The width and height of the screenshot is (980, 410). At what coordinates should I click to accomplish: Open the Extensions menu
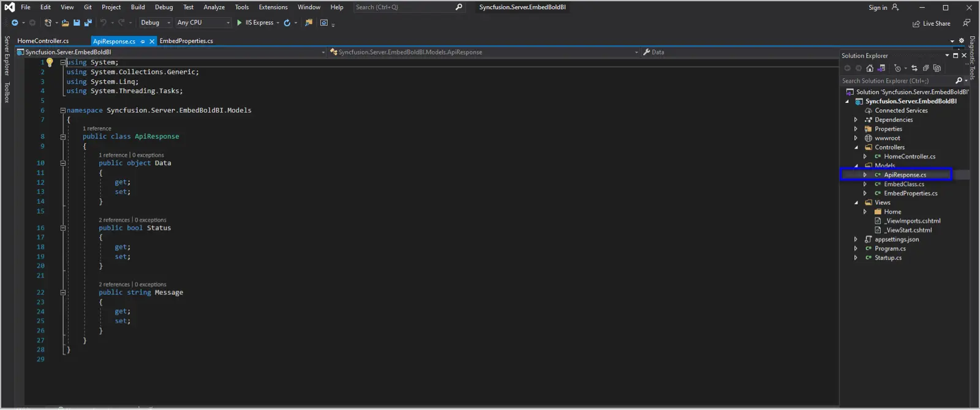click(273, 7)
